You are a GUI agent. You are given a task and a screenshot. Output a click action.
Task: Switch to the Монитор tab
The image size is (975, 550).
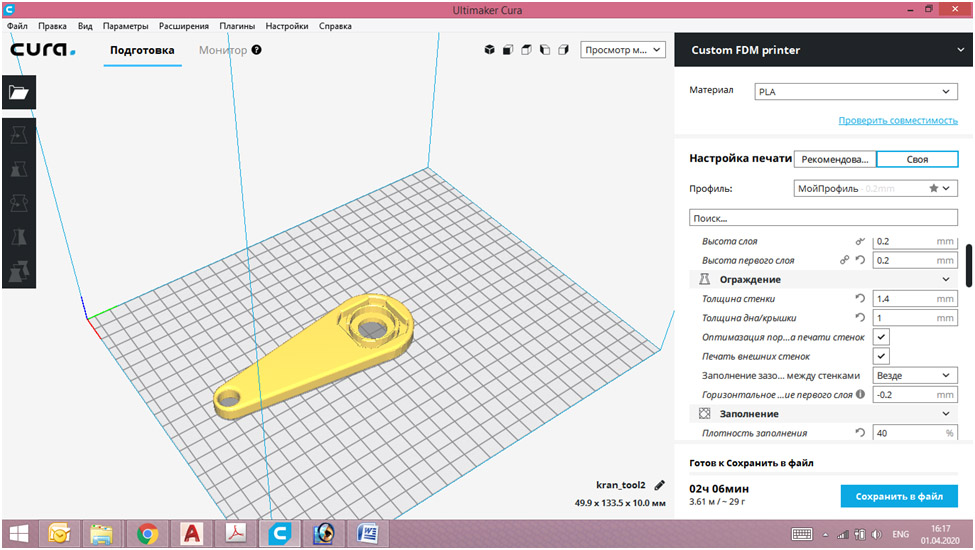[223, 50]
